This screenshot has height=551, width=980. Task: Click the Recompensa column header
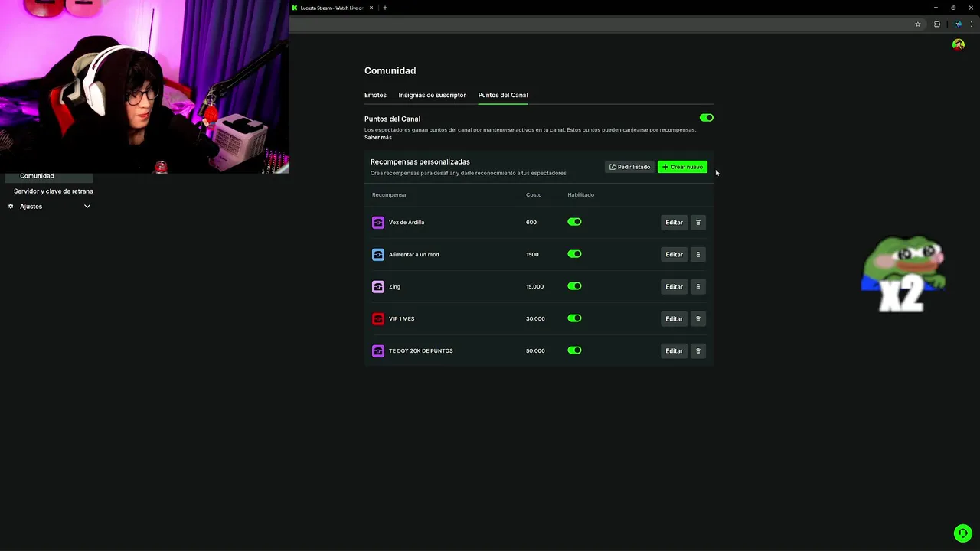(389, 195)
